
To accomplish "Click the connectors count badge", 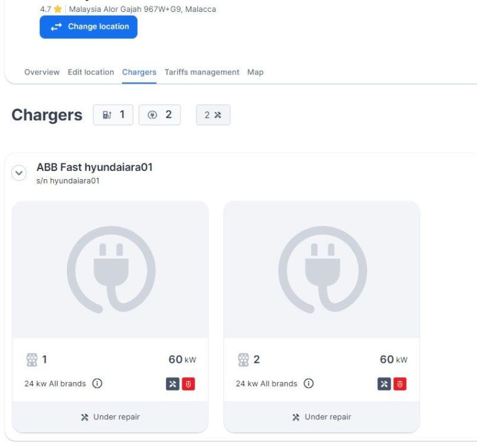I will [160, 115].
